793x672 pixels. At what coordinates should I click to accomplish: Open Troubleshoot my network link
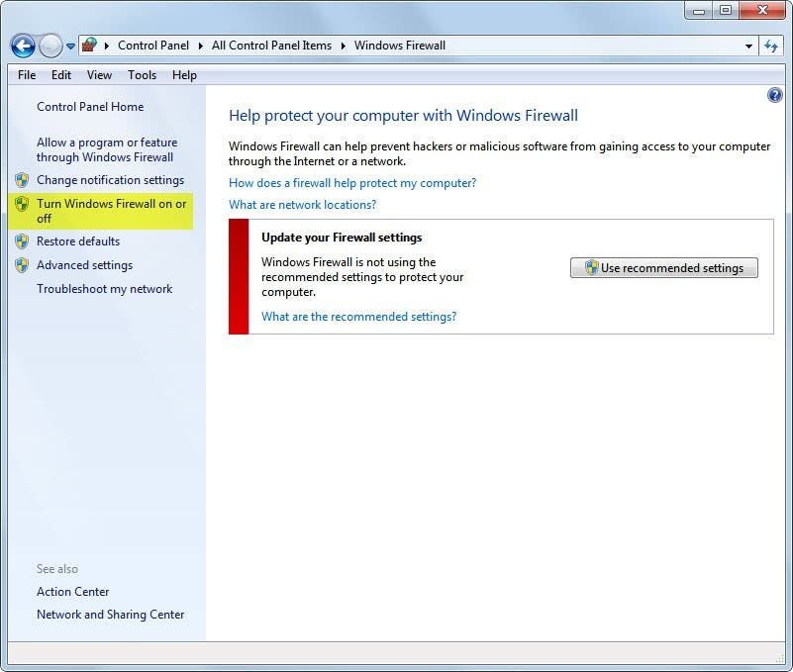104,289
